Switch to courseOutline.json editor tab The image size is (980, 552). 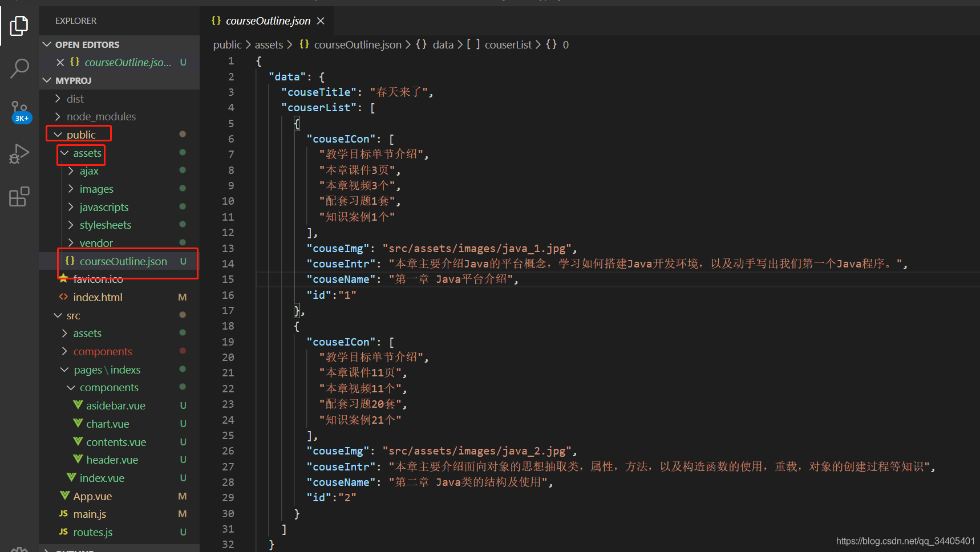pos(268,21)
